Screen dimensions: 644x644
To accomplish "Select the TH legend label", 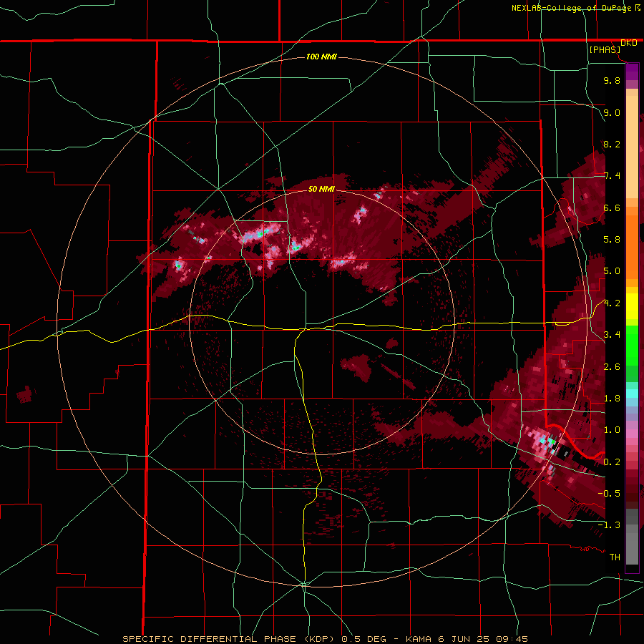I will [x=615, y=557].
